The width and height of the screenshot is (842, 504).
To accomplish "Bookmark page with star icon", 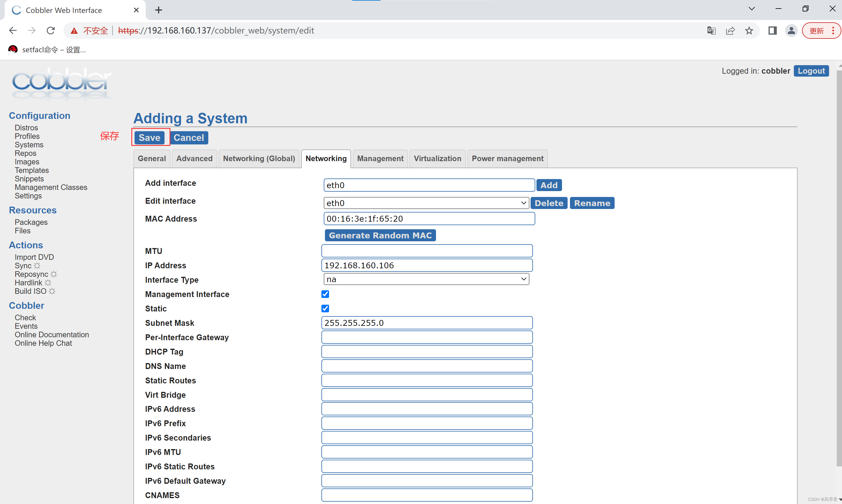I will click(x=749, y=31).
